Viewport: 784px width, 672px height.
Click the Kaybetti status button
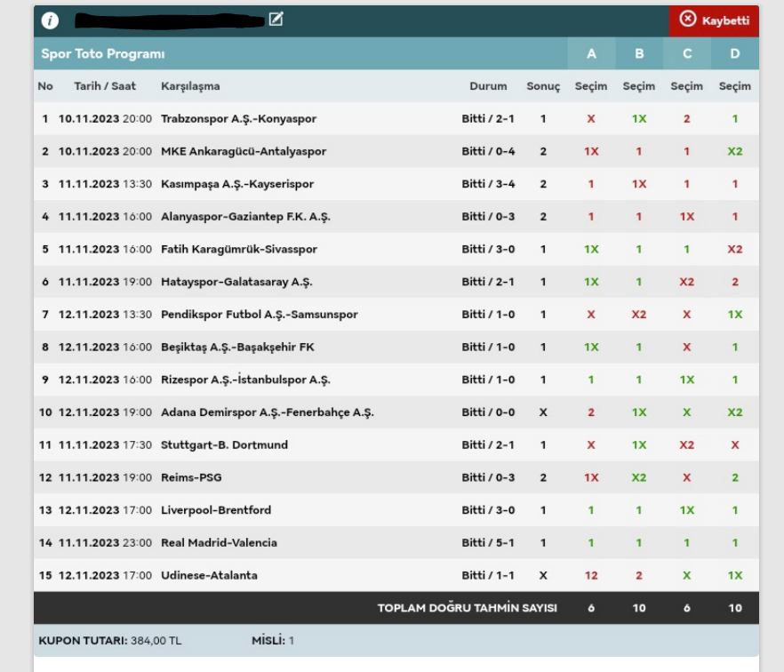click(x=714, y=20)
